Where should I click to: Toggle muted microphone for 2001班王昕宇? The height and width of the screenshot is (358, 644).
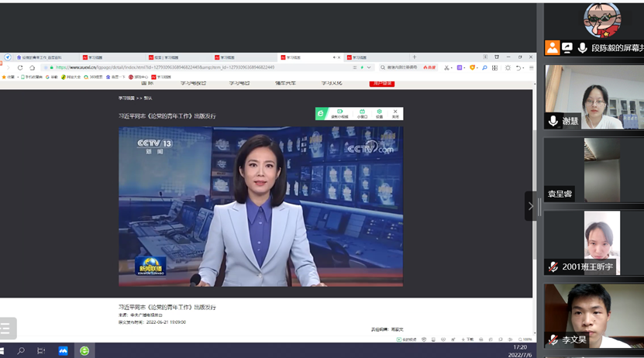pos(553,267)
